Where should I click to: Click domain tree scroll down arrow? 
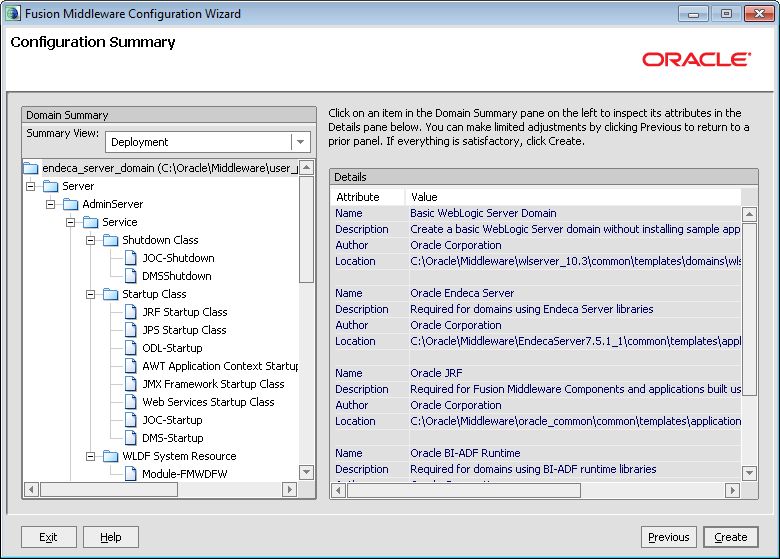(x=306, y=471)
